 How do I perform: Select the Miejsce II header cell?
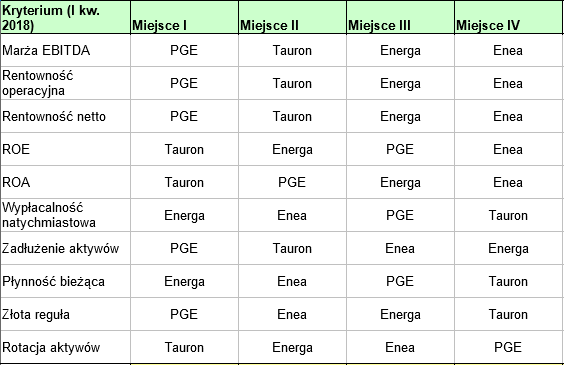[292, 18]
